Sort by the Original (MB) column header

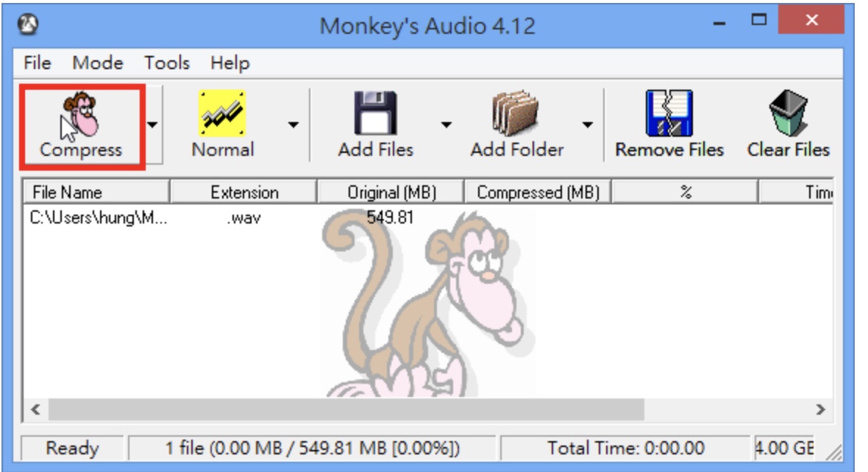click(x=391, y=192)
